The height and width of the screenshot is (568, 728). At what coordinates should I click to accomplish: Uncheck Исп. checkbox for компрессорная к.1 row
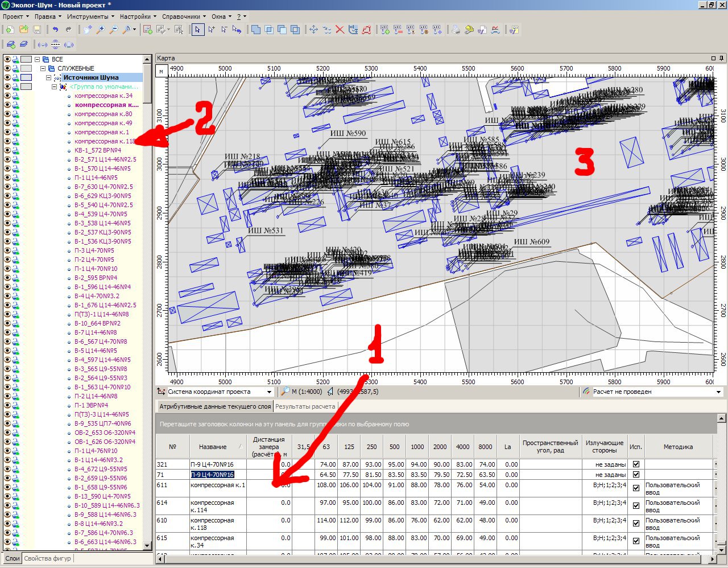click(x=636, y=488)
